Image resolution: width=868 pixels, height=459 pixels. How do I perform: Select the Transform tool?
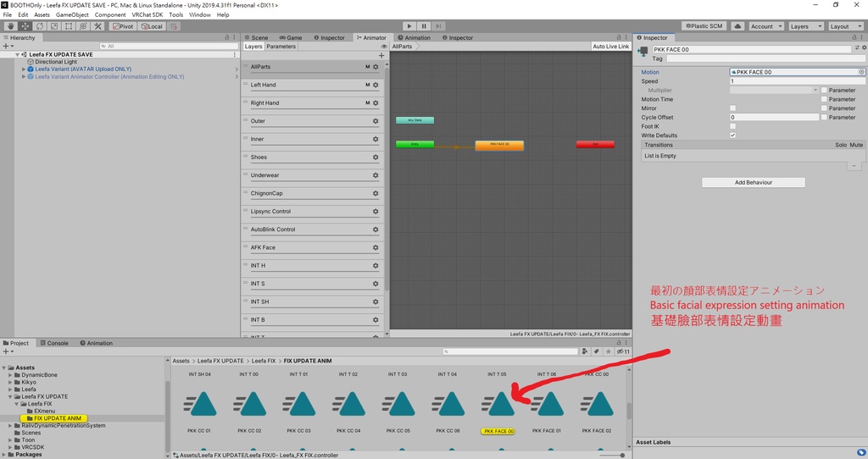pyautogui.click(x=83, y=26)
